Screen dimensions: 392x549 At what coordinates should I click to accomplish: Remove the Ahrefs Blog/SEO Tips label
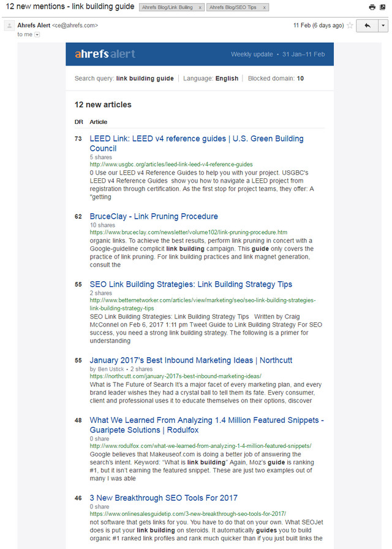264,7
